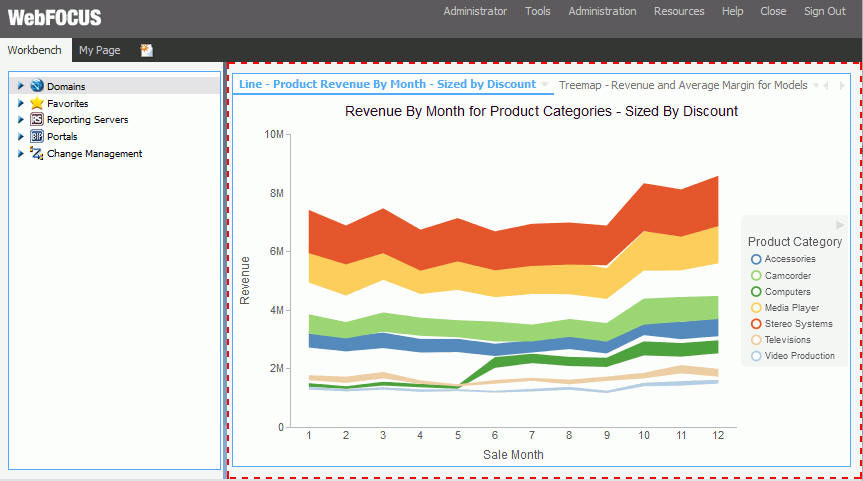Viewport: 863px width, 481px height.
Task: Switch to the Treemap Revenue tab
Action: click(x=683, y=85)
